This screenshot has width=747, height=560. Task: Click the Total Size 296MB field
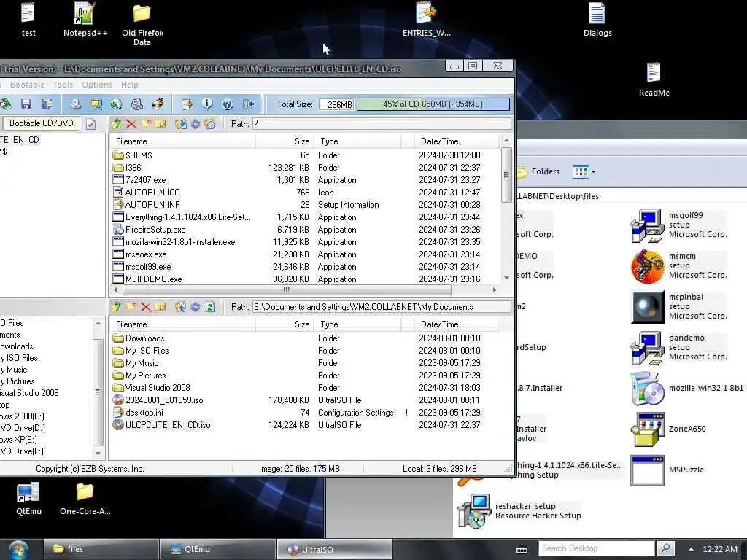pyautogui.click(x=337, y=104)
